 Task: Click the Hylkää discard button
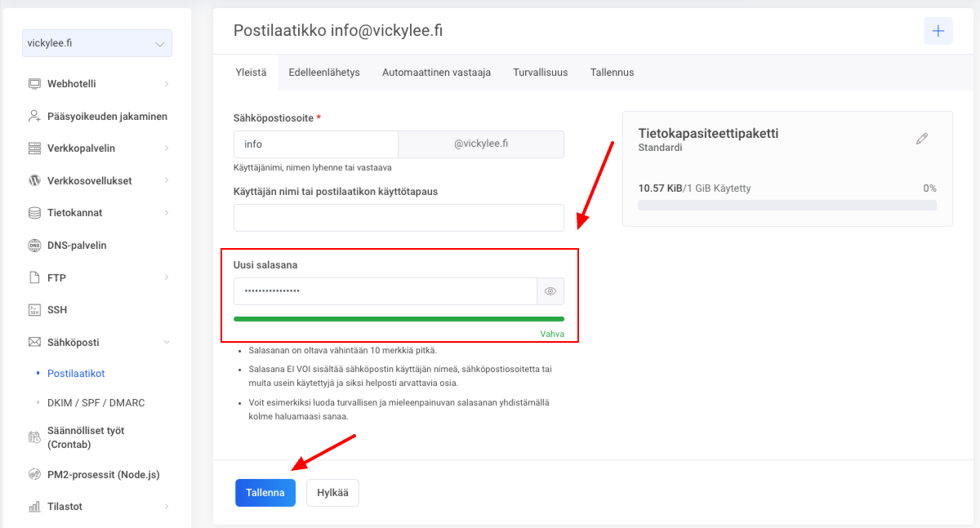tap(332, 492)
